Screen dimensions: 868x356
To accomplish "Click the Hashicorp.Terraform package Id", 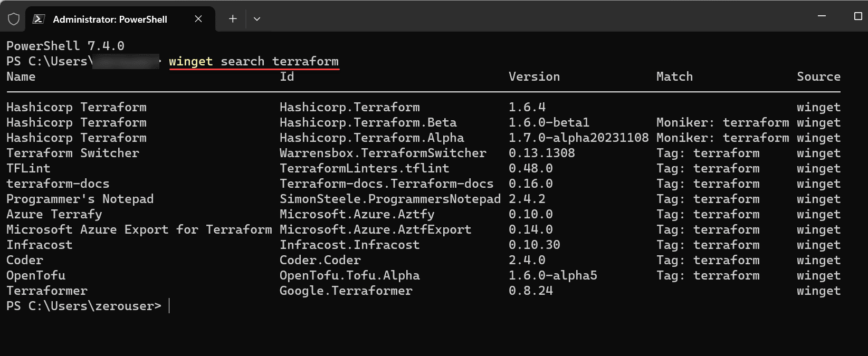I will coord(349,107).
